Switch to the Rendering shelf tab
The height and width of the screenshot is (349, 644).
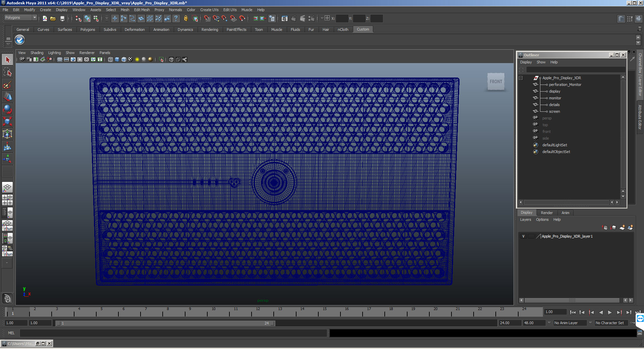210,30
